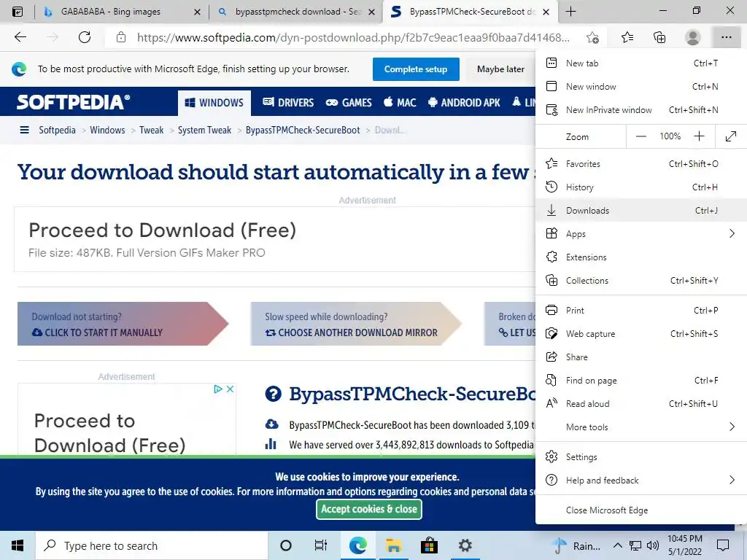
Task: Select Share menu item
Action: pyautogui.click(x=641, y=357)
